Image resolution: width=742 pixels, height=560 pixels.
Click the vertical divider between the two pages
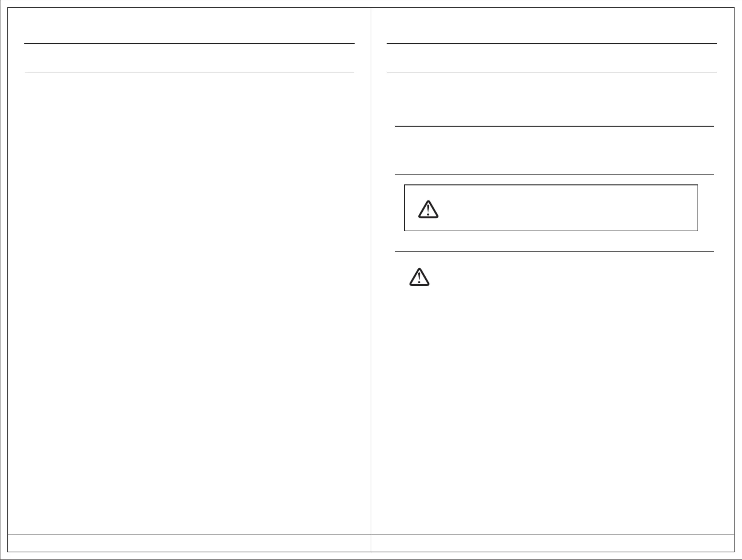point(371,279)
